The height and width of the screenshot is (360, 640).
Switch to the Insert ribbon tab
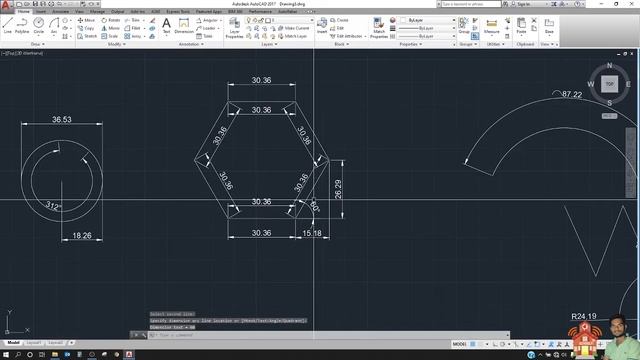tap(41, 11)
